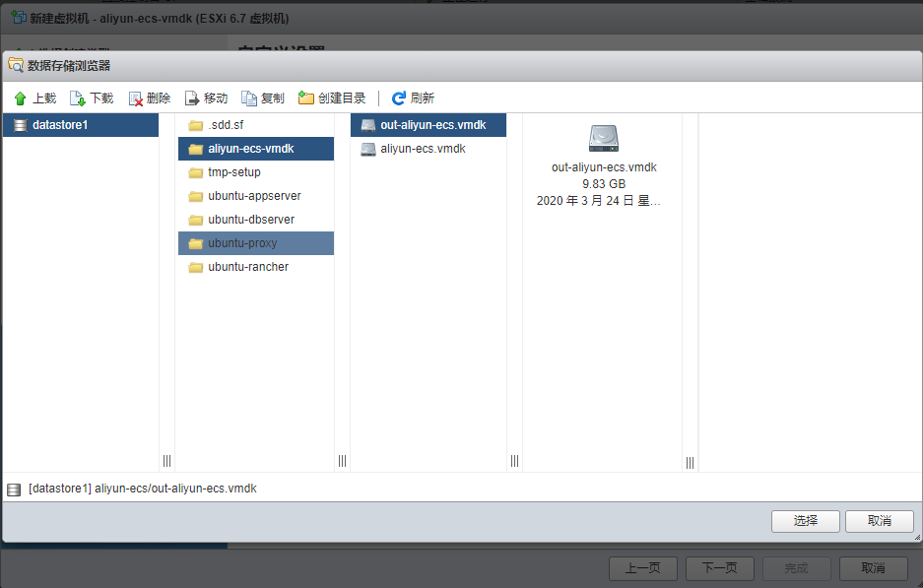This screenshot has width=923, height=588.
Task: Select datastore1 in the left pane
Action: tap(60, 125)
